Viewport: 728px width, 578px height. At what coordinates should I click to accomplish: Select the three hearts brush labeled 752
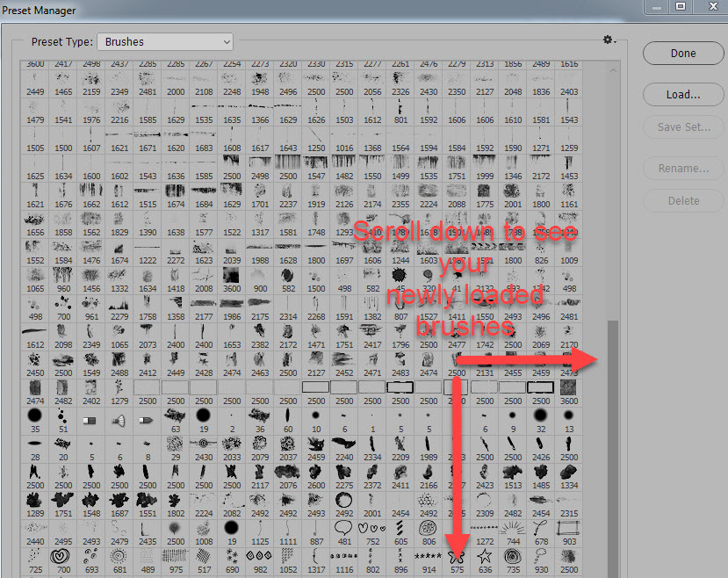tap(372, 533)
